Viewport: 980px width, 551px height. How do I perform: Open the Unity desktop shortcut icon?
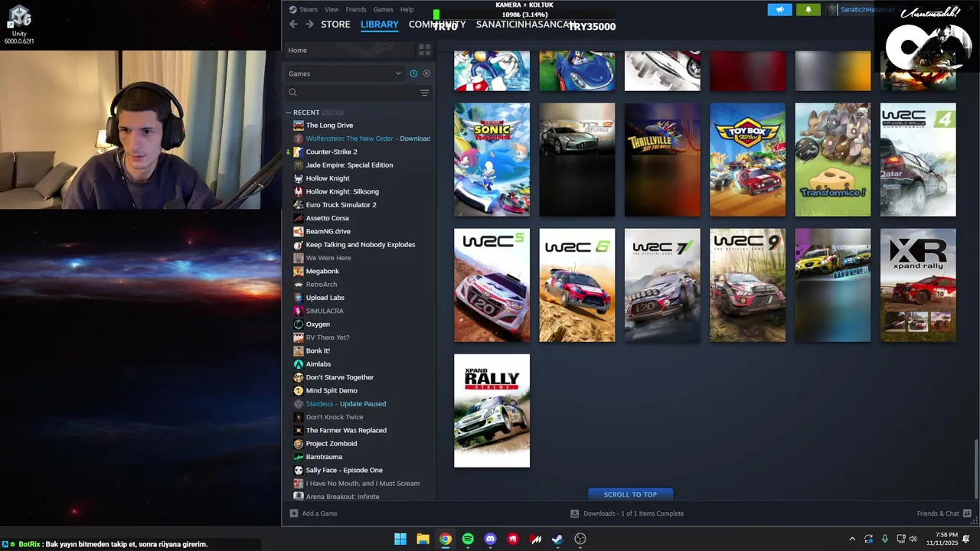pyautogui.click(x=19, y=24)
